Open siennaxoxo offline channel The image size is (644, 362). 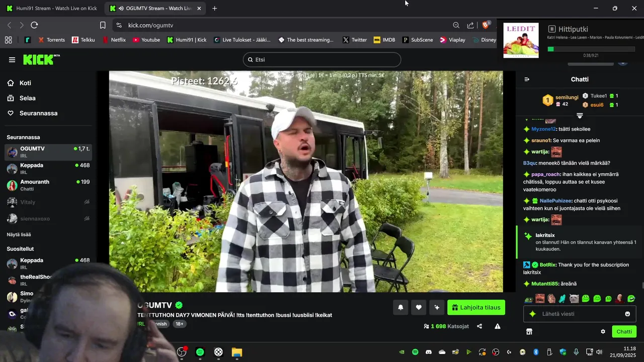pyautogui.click(x=48, y=219)
